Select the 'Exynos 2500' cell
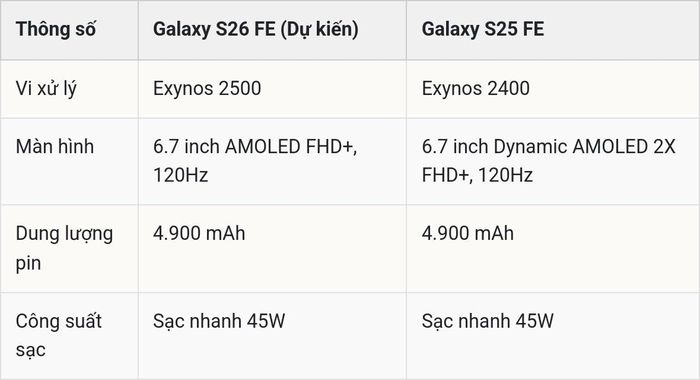Image resolution: width=700 pixels, height=380 pixels. tap(207, 88)
